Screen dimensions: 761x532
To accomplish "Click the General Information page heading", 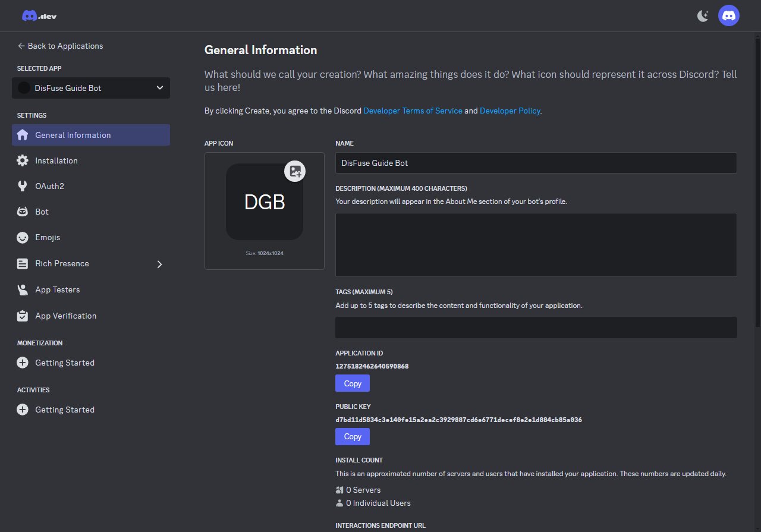I will point(261,50).
